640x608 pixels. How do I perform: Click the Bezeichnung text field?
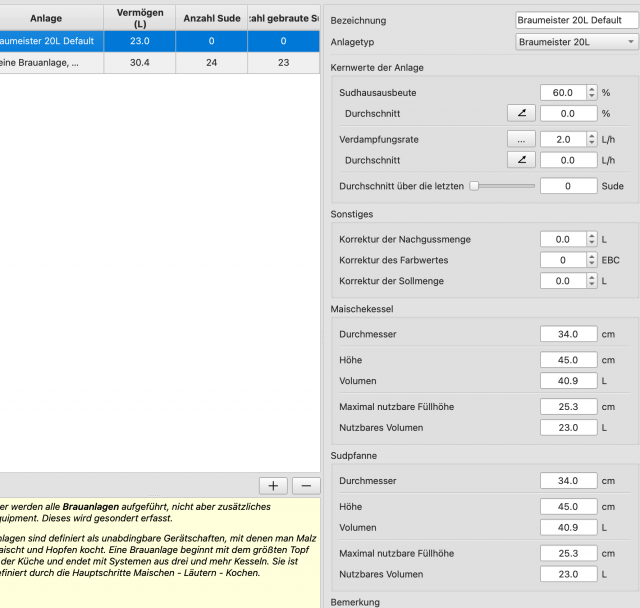point(577,20)
